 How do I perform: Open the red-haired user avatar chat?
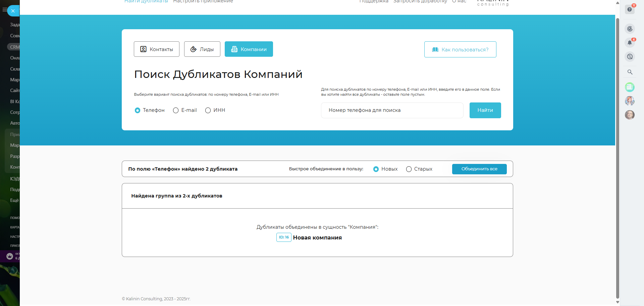pyautogui.click(x=630, y=101)
